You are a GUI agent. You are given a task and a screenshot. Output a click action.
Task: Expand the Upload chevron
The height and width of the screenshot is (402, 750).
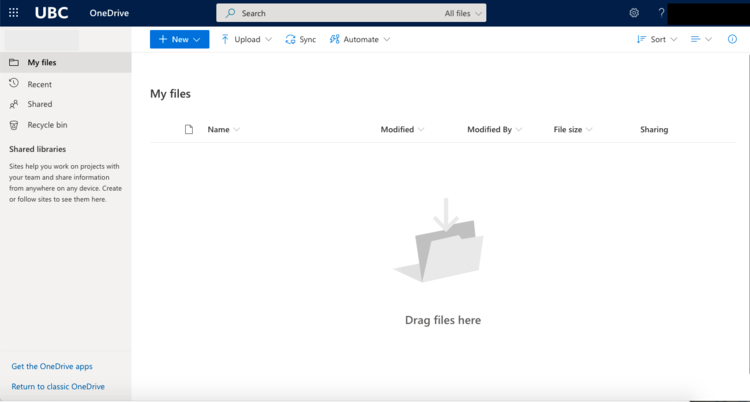coord(268,40)
